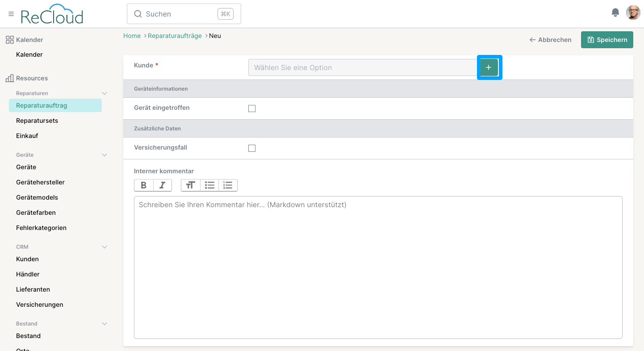Check the Gerät eingetroffen checkbox
Viewport: 644px width, 351px height.
(x=252, y=109)
